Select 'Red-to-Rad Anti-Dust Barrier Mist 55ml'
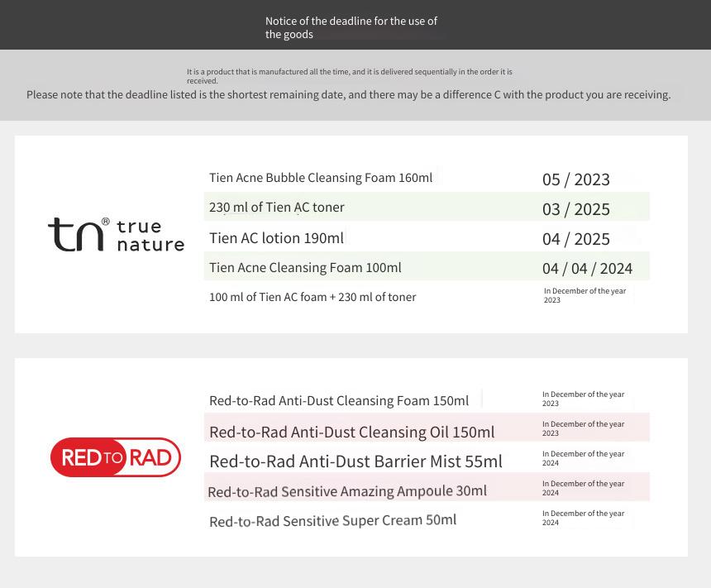This screenshot has height=588, width=711. pos(355,461)
